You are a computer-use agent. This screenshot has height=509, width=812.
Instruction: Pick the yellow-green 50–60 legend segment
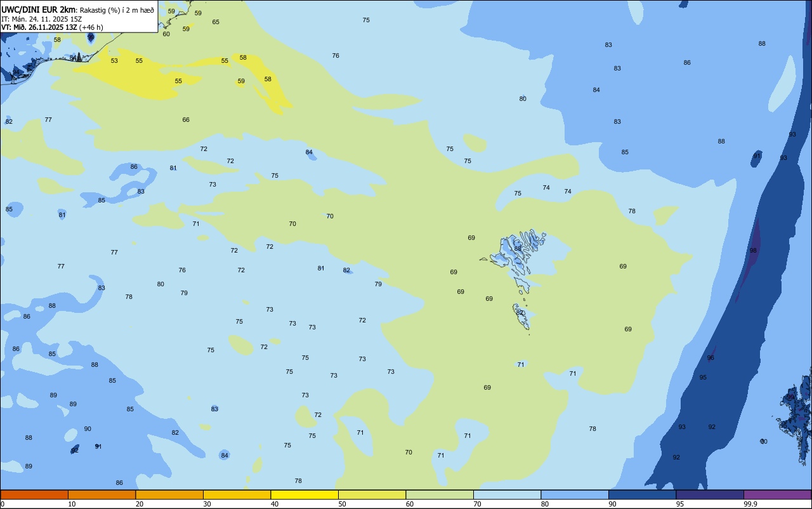pyautogui.click(x=372, y=494)
